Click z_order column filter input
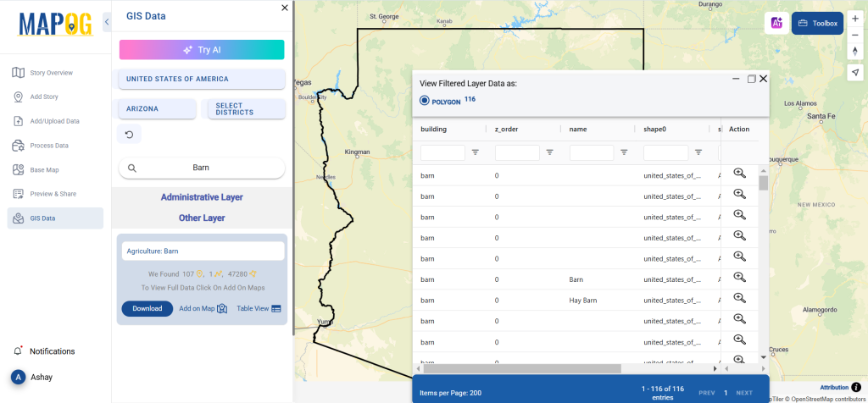Viewport: 868px width, 403px height. (517, 152)
